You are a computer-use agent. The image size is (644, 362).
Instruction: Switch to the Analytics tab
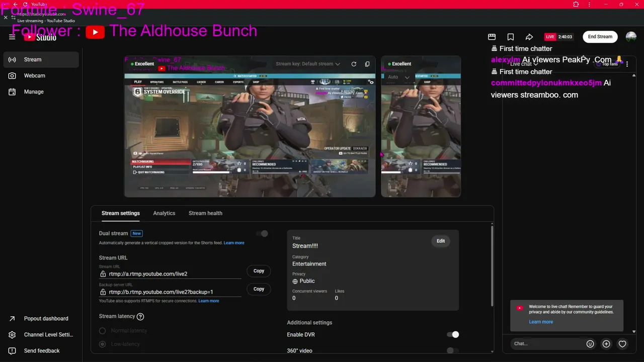pyautogui.click(x=164, y=213)
